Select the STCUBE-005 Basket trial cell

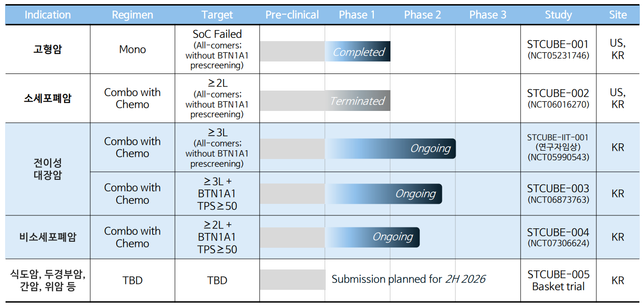(x=558, y=280)
